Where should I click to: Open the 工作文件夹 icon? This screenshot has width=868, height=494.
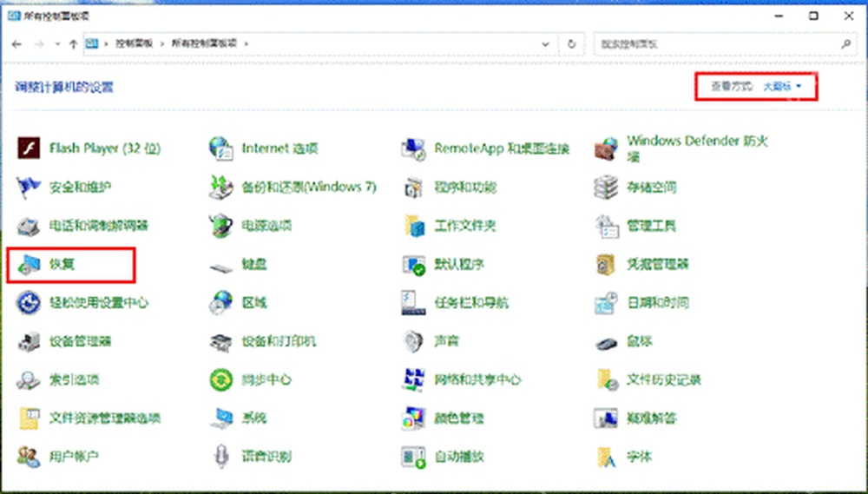coord(413,226)
